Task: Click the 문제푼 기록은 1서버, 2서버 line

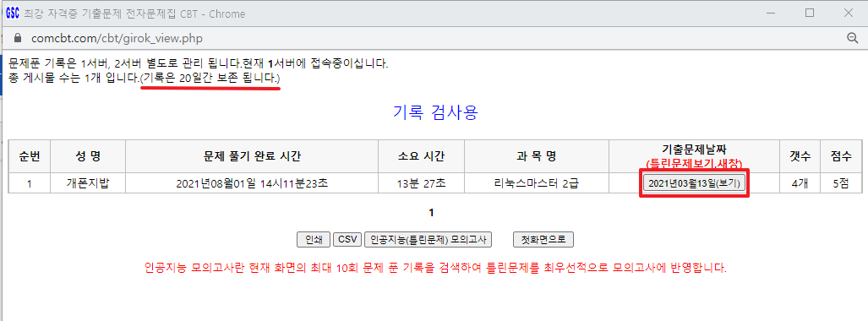Action: coord(199,63)
